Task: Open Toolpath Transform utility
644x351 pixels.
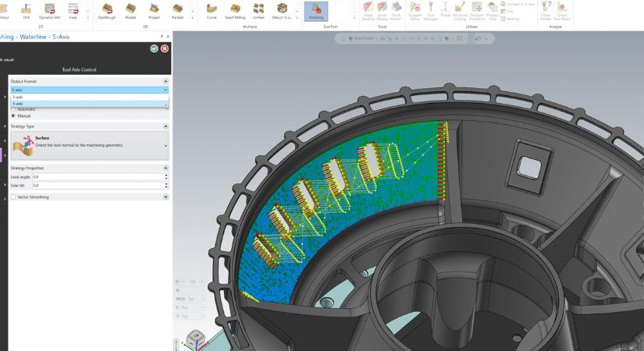Action: (x=476, y=11)
